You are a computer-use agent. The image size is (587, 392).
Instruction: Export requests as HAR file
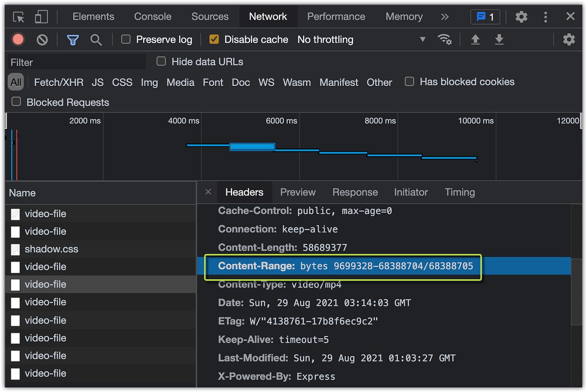(x=499, y=39)
